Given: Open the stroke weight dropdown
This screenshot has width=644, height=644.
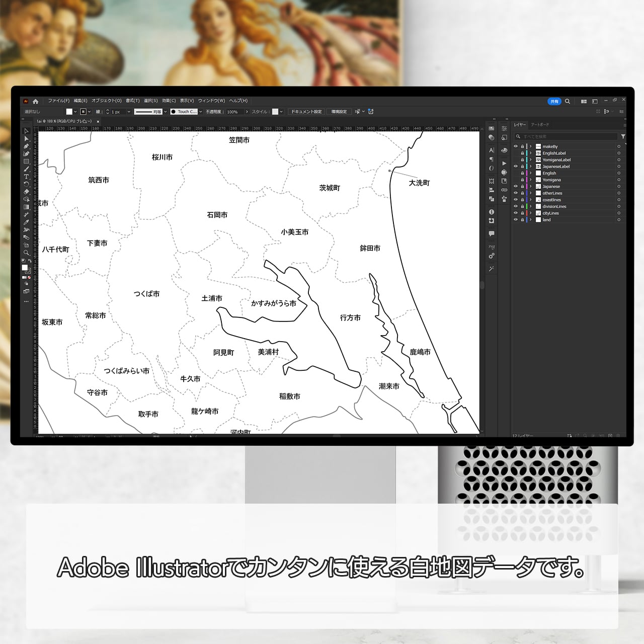Looking at the screenshot, I should pos(129,112).
